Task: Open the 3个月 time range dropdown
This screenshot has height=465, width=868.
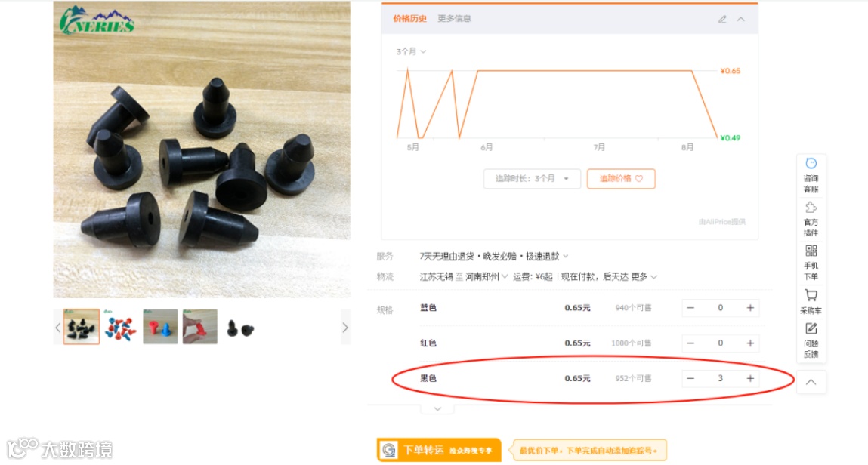Action: point(411,51)
